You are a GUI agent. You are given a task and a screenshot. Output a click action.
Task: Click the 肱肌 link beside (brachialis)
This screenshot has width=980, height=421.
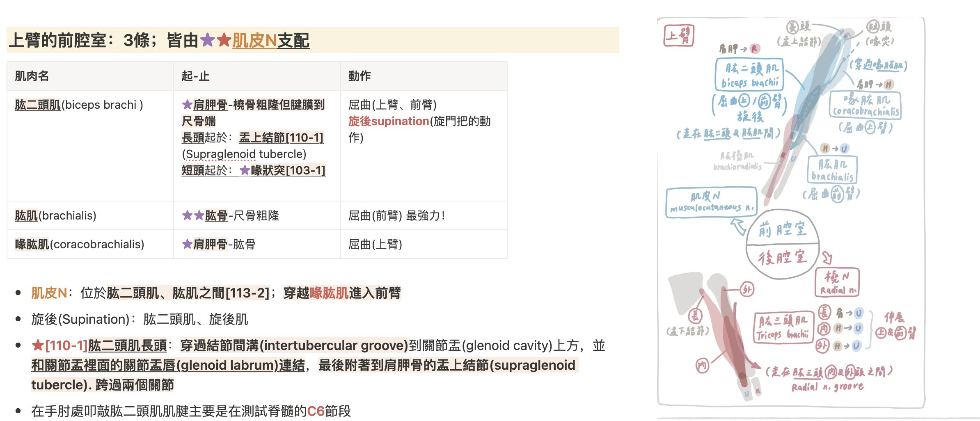click(26, 215)
